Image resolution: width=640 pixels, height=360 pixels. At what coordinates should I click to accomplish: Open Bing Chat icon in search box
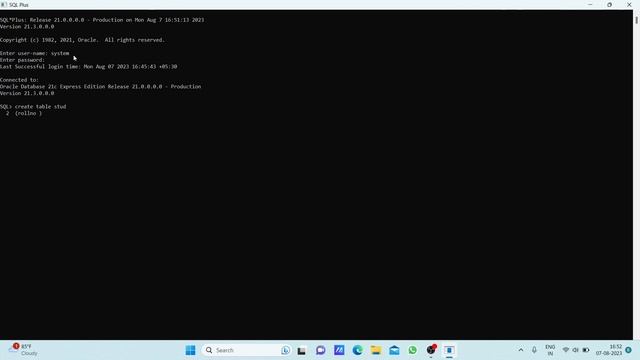pyautogui.click(x=286, y=350)
